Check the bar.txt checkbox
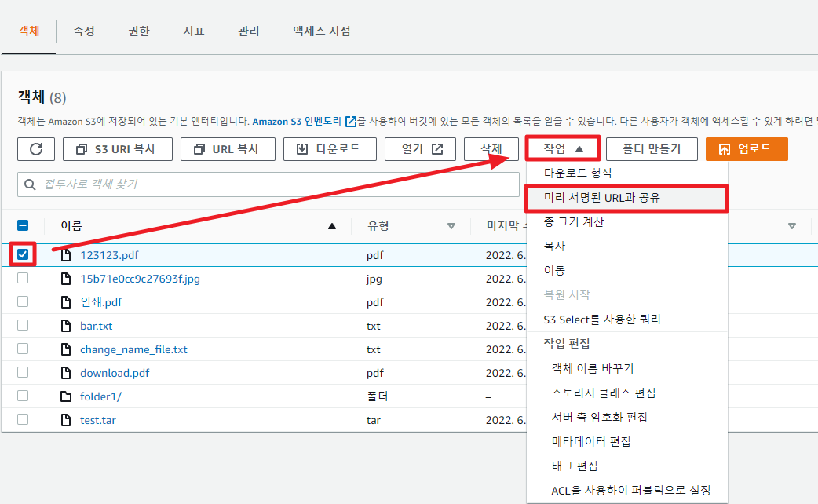Screen dimensions: 818x504 23,325
